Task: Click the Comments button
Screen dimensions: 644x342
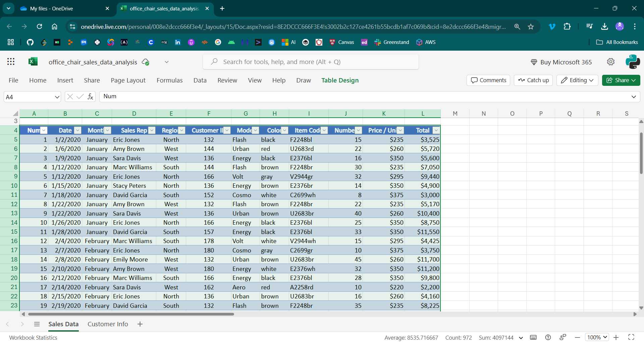Action: [488, 80]
